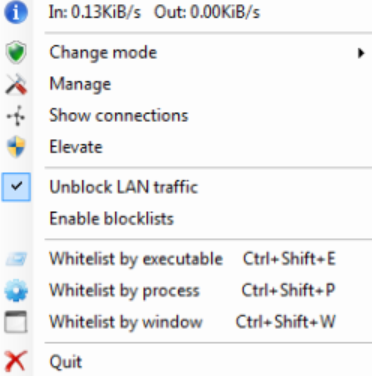Click the UAC shield Elevate icon
372x376 pixels.
(16, 147)
